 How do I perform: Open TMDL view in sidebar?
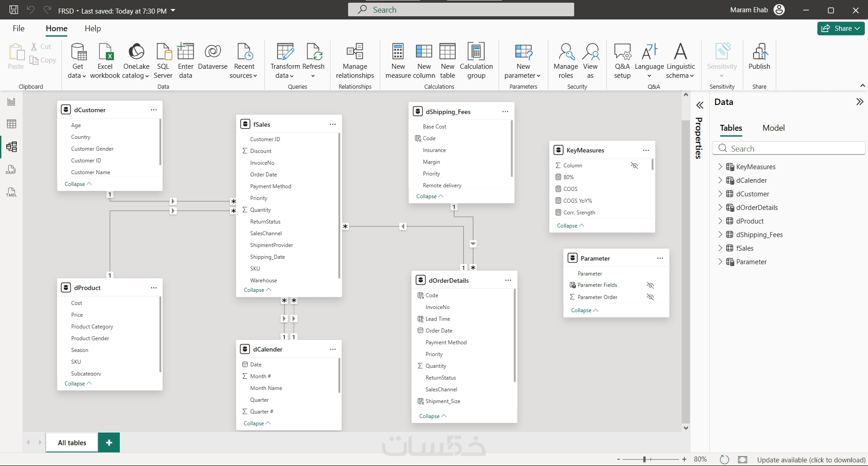tap(11, 192)
